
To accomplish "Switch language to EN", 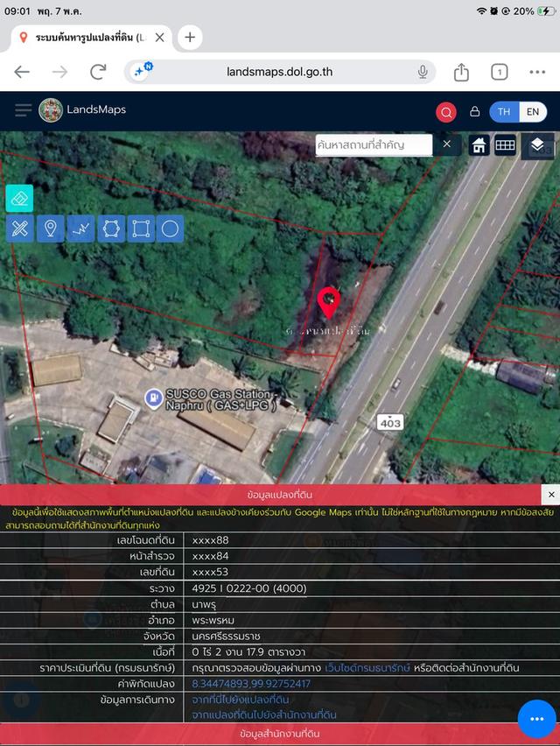I will point(532,112).
